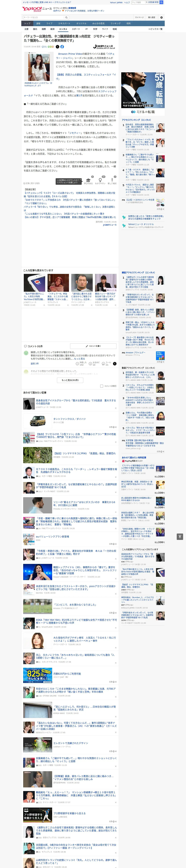Open the タントファンクロス/ダイハツ ad
The height and width of the screenshot is (868, 186).
(69, 419)
